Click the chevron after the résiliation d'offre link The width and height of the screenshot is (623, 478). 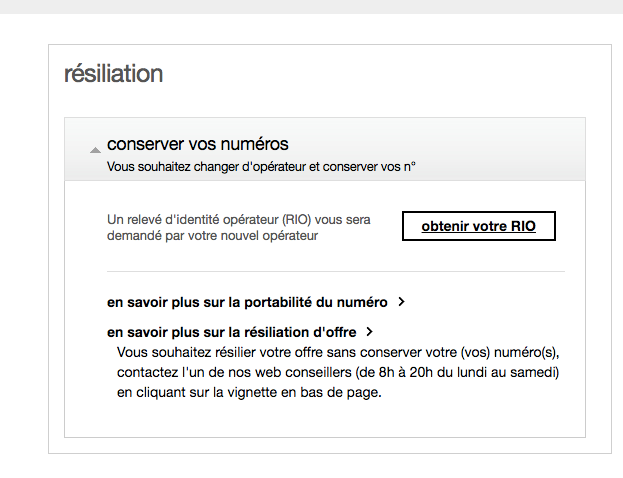tap(370, 331)
